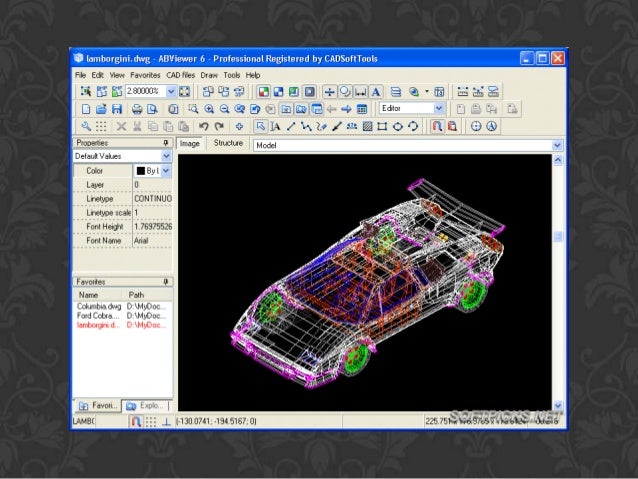Open the Edit menu

click(97, 75)
